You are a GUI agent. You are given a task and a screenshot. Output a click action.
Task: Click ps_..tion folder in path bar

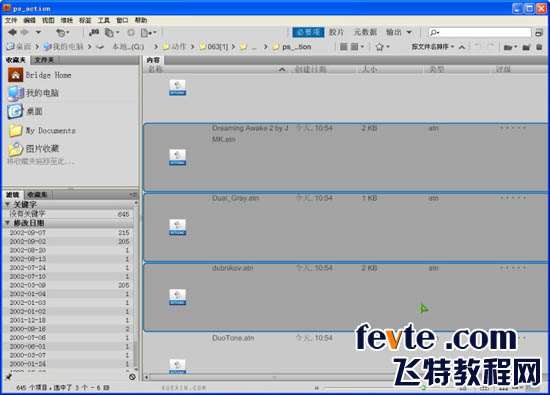[292, 46]
